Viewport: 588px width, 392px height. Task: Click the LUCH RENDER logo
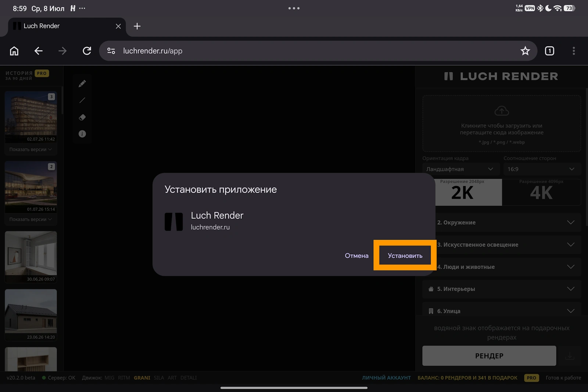(x=501, y=76)
